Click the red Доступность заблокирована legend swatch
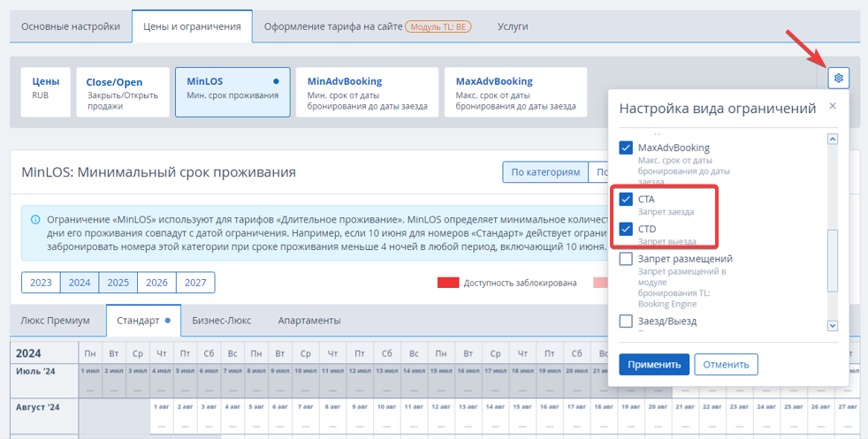This screenshot has height=439, width=868. (448, 283)
